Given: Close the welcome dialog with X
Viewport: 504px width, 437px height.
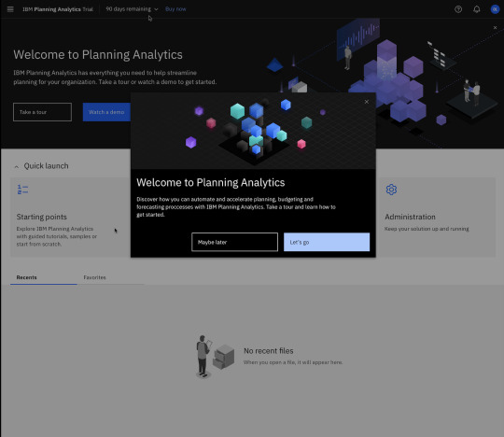Looking at the screenshot, I should (367, 102).
